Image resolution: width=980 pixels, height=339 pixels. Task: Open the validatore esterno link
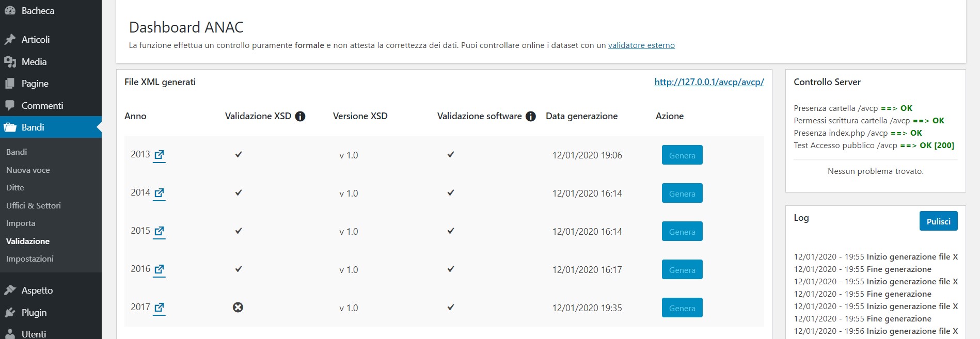[641, 45]
